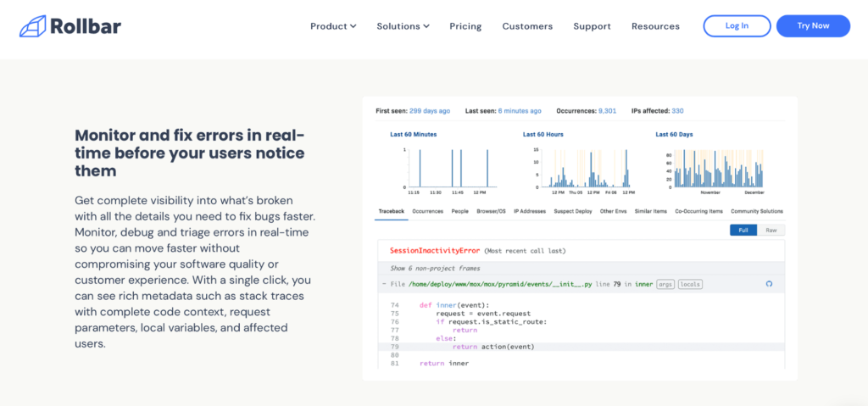The height and width of the screenshot is (406, 868).
Task: Switch to the Co-Occurring Items tab
Action: click(x=698, y=212)
